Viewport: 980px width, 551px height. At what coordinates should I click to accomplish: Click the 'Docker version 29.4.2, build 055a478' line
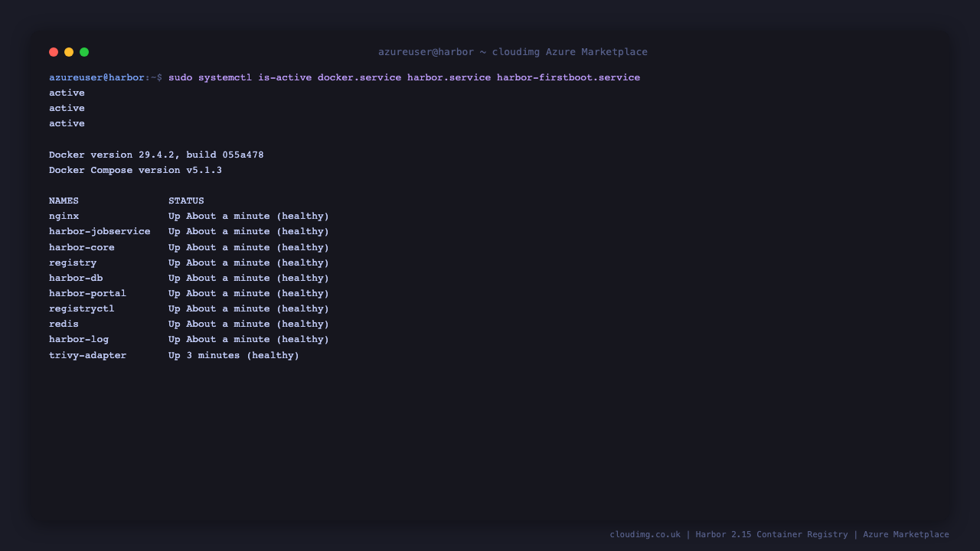[x=156, y=155]
